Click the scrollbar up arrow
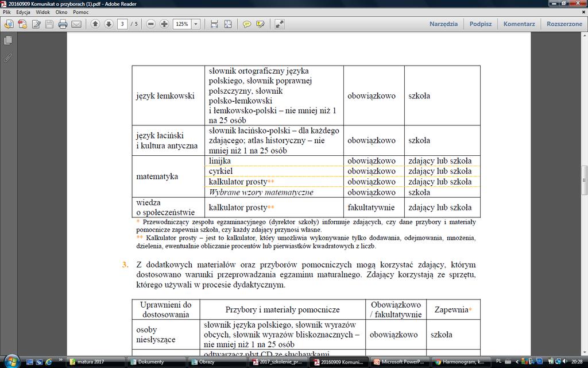The height and width of the screenshot is (368, 588). [x=584, y=36]
